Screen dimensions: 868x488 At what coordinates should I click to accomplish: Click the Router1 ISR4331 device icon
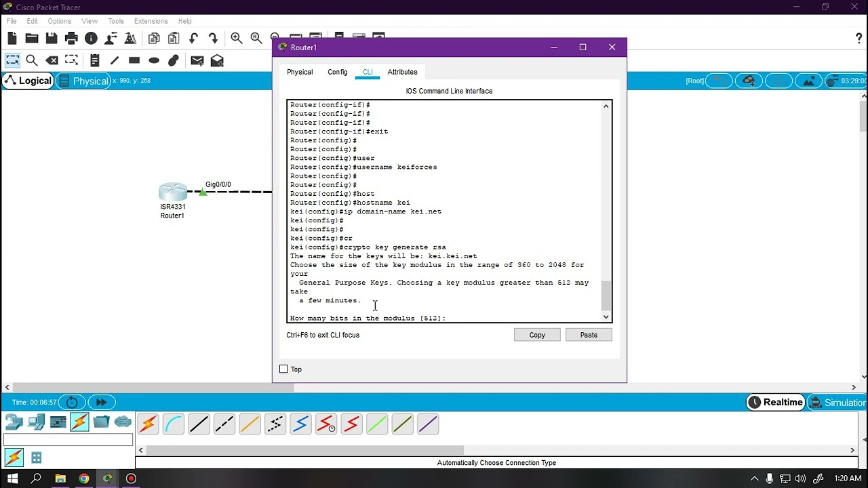(x=173, y=192)
